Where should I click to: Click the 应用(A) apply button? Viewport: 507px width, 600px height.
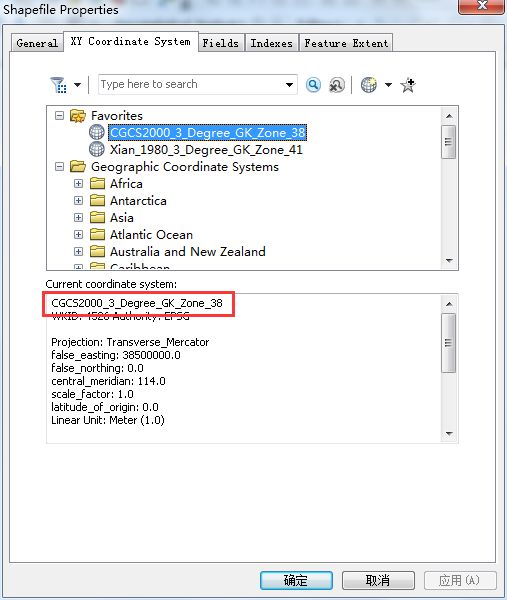coord(460,580)
